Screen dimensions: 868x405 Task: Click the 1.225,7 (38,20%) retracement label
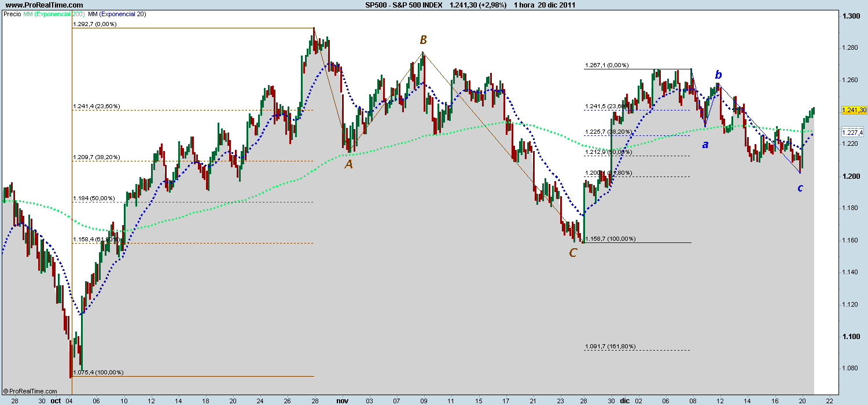[609, 132]
